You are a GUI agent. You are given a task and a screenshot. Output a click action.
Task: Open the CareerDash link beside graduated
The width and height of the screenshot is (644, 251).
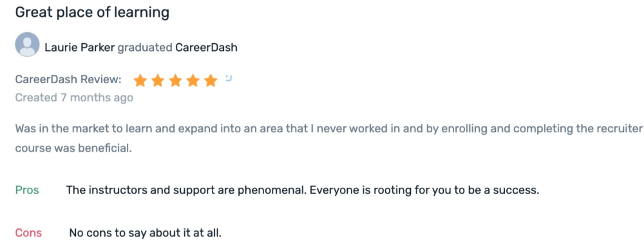pyautogui.click(x=206, y=48)
